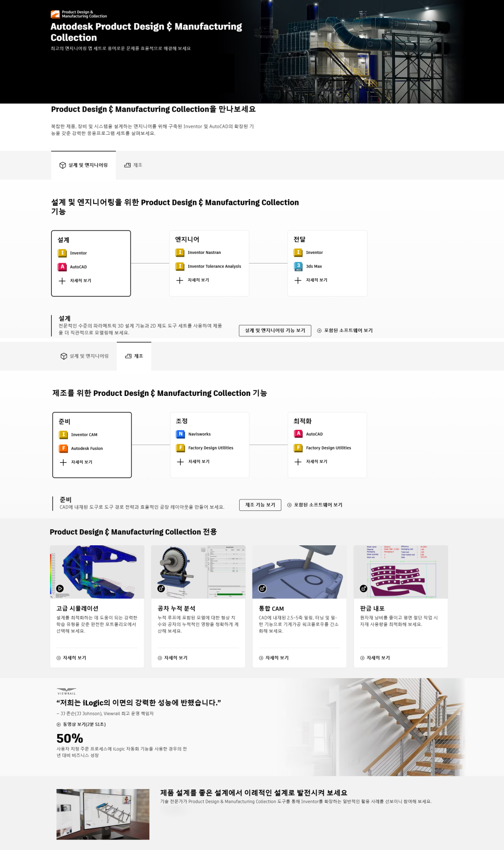
Task: Open external link icon on 판금 내포 image
Action: tap(364, 588)
